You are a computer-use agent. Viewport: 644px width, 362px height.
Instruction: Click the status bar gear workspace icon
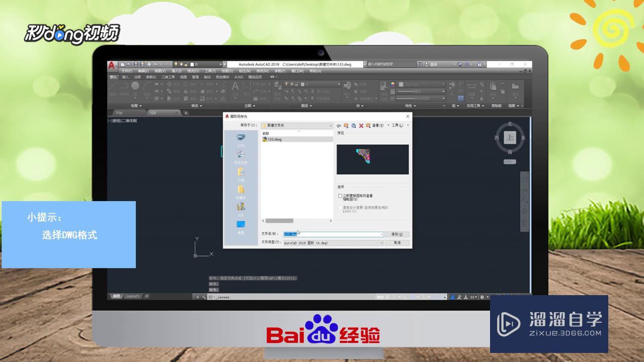pyautogui.click(x=482, y=297)
